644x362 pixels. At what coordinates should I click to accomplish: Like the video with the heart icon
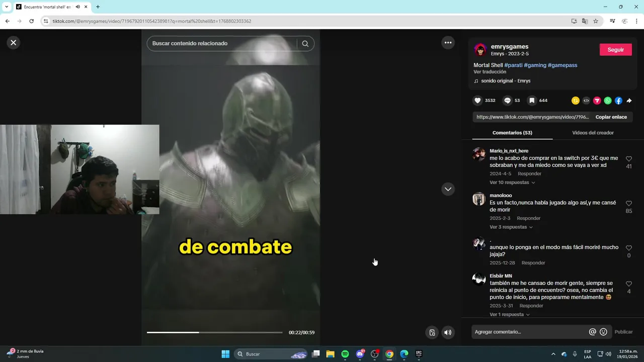(x=478, y=101)
